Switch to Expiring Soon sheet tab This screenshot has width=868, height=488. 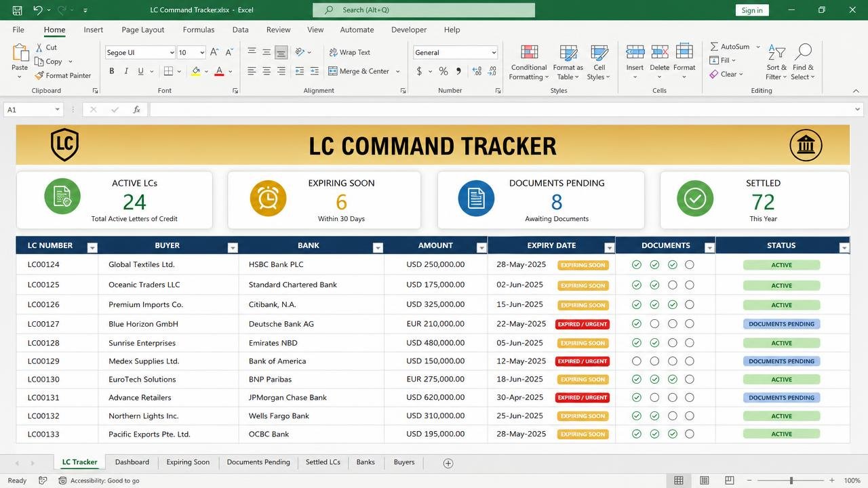(x=188, y=462)
